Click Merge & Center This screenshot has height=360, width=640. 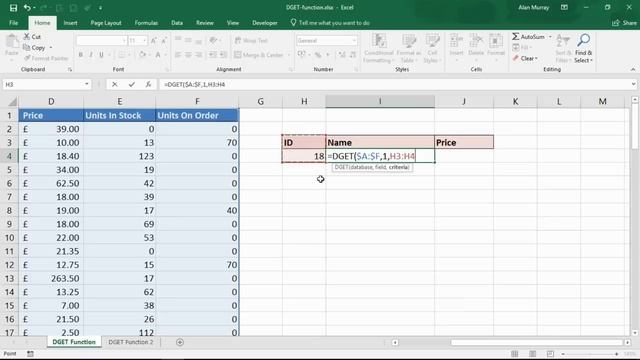click(x=258, y=55)
